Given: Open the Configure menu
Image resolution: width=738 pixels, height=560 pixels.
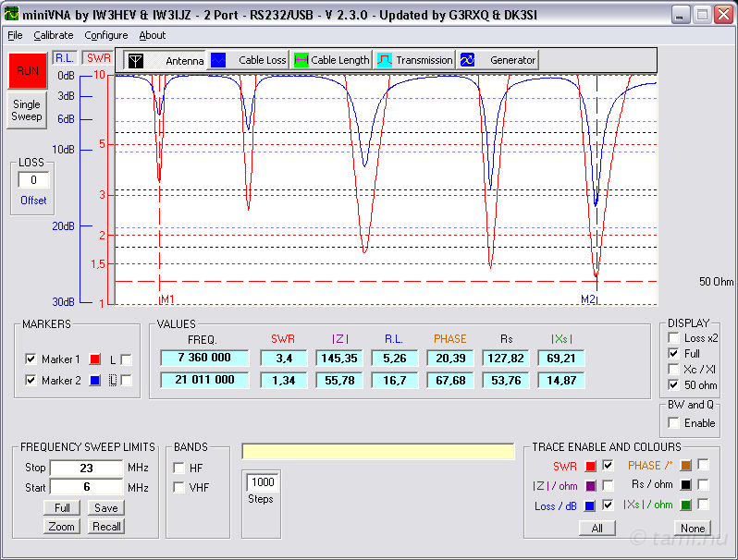Looking at the screenshot, I should coord(106,35).
